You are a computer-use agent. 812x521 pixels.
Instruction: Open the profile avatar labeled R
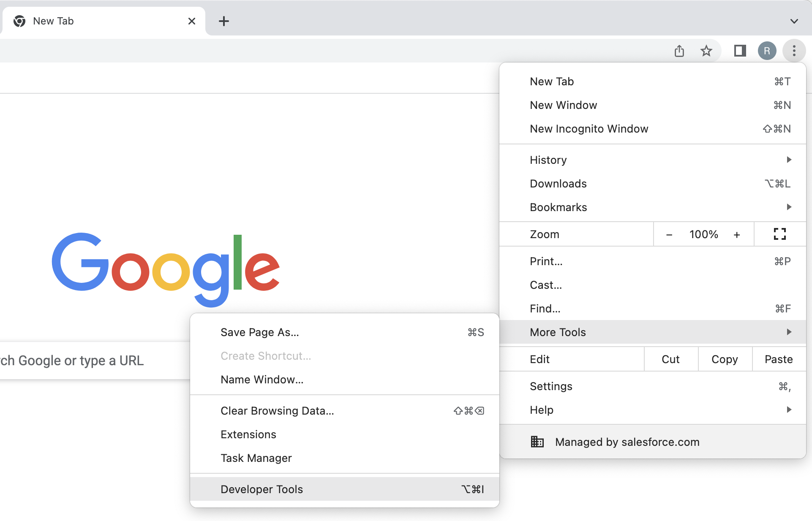[x=767, y=51]
